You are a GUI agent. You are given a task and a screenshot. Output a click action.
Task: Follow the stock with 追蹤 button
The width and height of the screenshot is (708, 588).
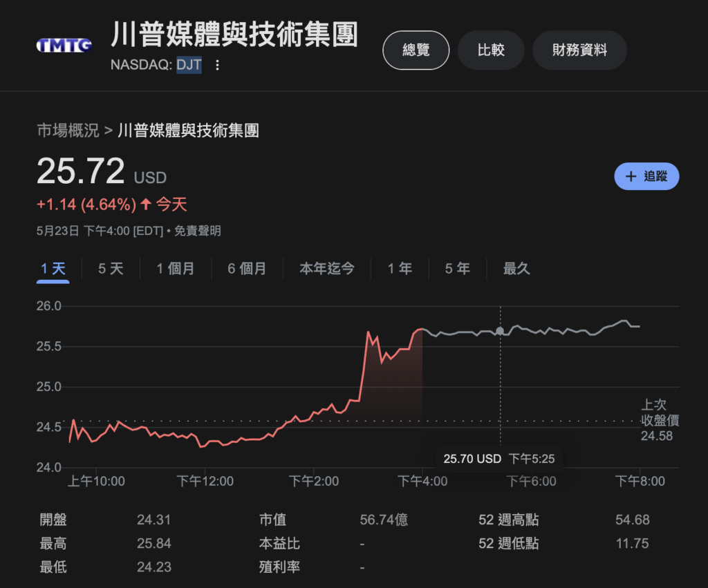646,176
